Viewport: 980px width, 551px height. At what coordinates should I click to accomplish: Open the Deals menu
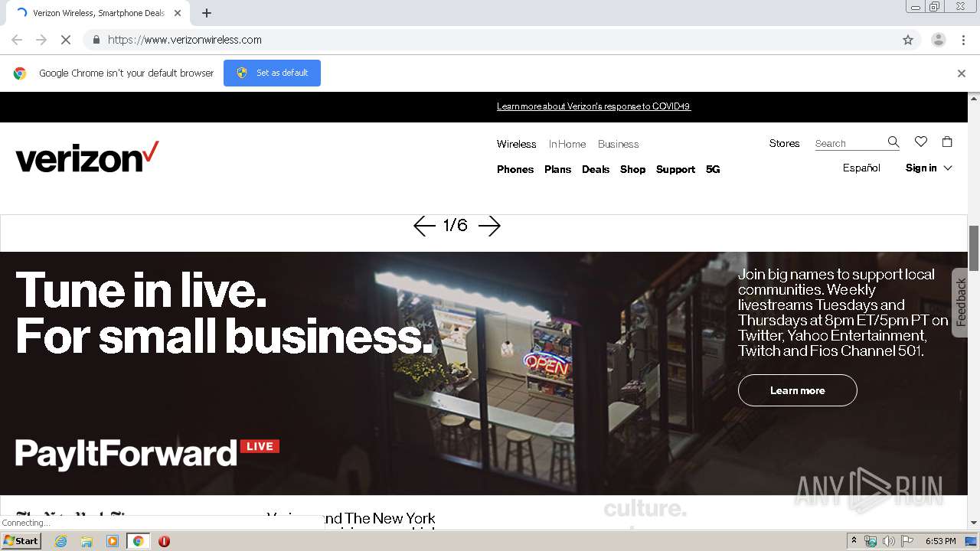tap(596, 169)
